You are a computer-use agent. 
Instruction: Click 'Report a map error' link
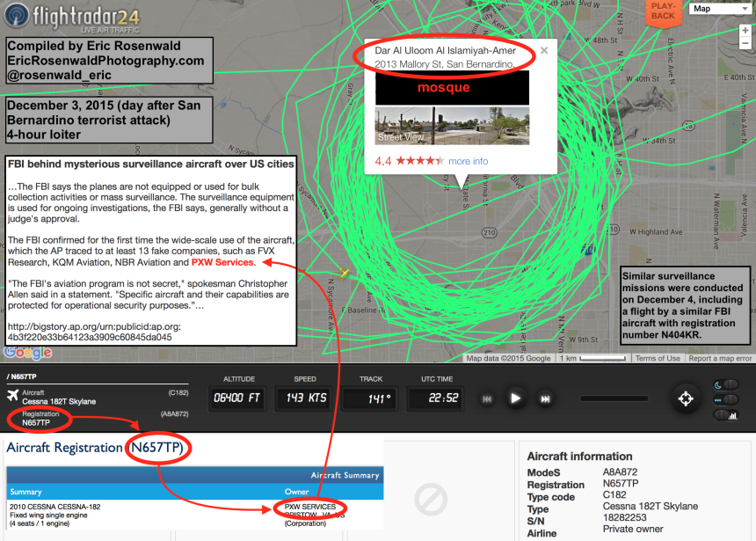coord(720,359)
